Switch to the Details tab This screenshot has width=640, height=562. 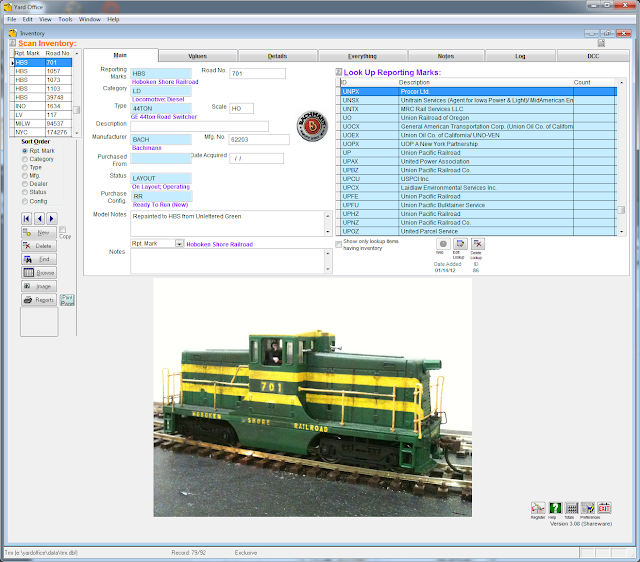coord(278,56)
